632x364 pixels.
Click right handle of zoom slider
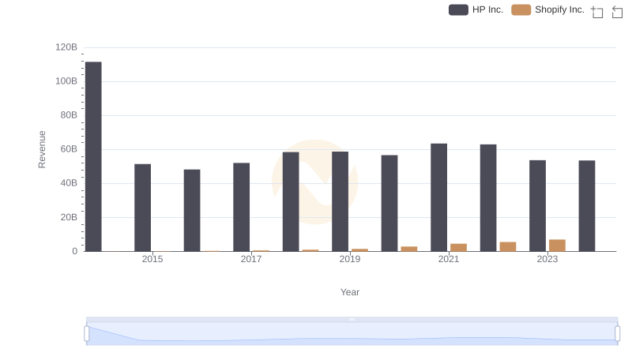[617, 334]
